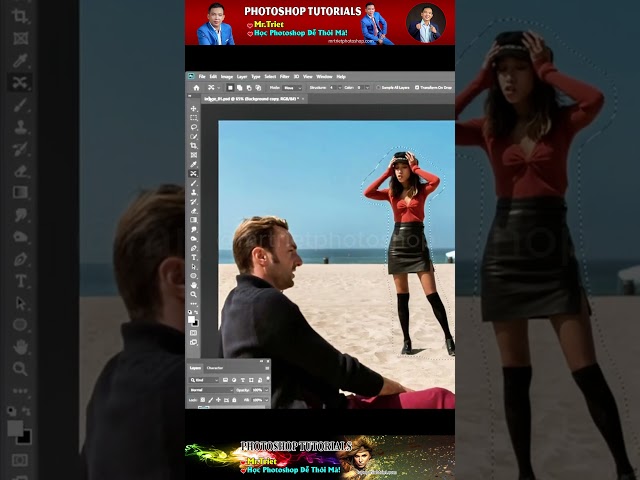Open the Fill slider dropdown arrow

[x=267, y=400]
